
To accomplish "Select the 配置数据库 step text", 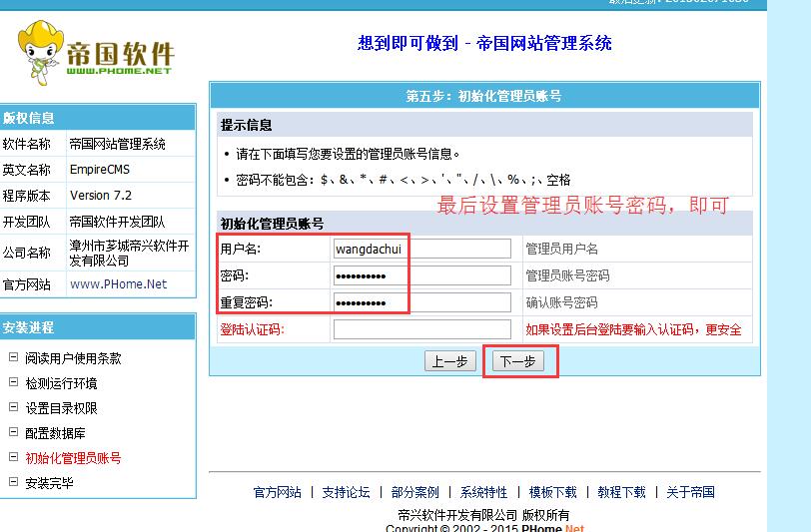I will click(55, 433).
